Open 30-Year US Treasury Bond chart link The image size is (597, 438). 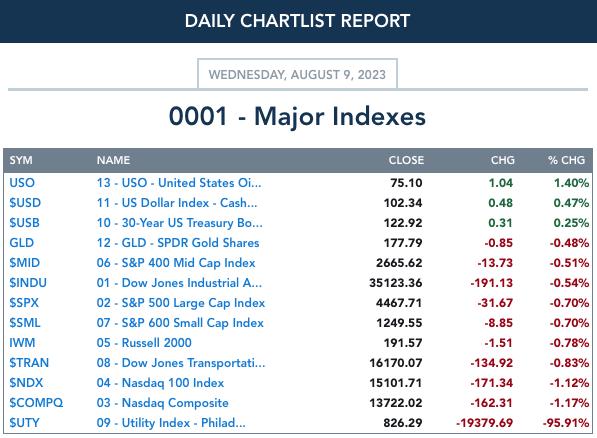coord(179,223)
